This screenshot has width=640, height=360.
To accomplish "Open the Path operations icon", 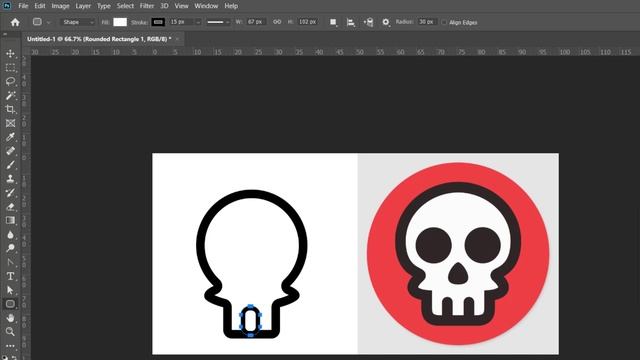I will click(333, 22).
